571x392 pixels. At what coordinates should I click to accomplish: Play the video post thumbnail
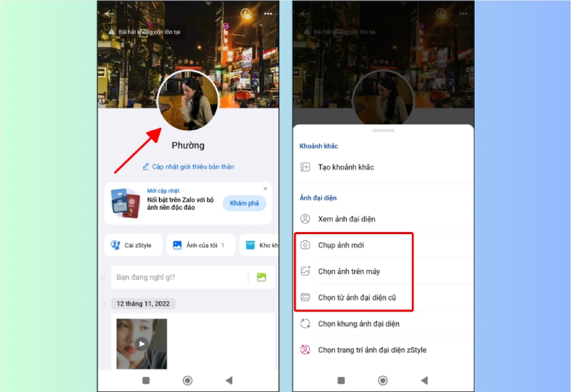(142, 343)
